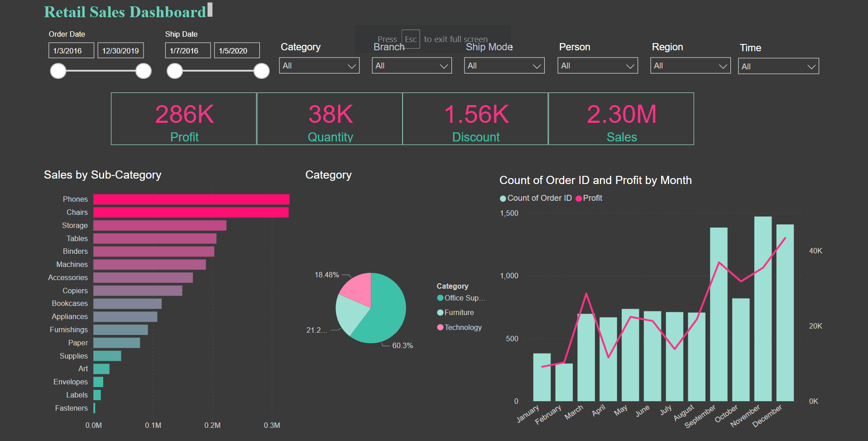Screen dimensions: 868x441
Task: Select the Technology legend marker
Action: click(440, 327)
